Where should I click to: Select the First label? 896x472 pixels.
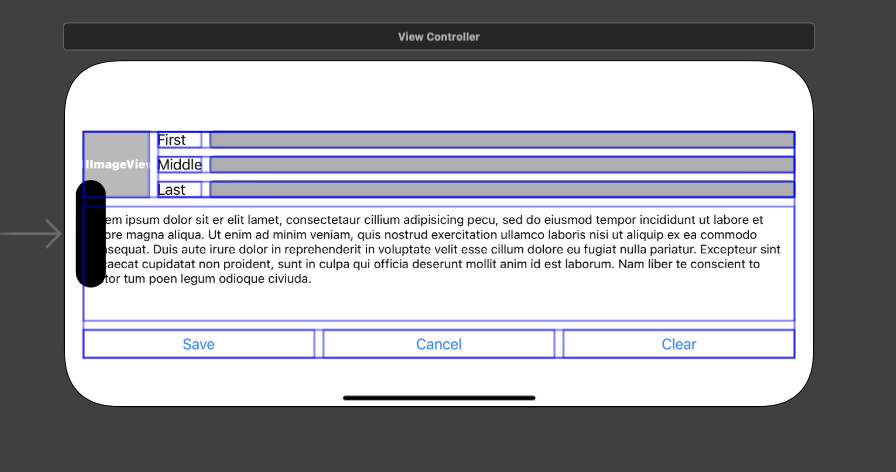coord(179,140)
